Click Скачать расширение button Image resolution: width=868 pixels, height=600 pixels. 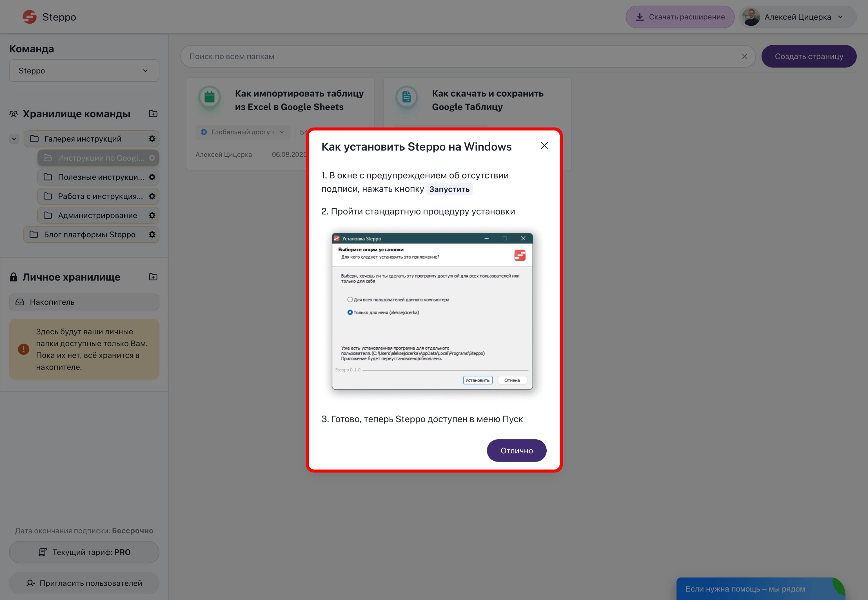(x=680, y=17)
